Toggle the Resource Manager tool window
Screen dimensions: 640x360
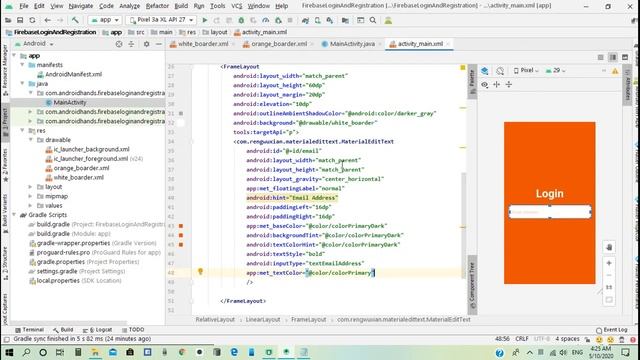pos(5,69)
